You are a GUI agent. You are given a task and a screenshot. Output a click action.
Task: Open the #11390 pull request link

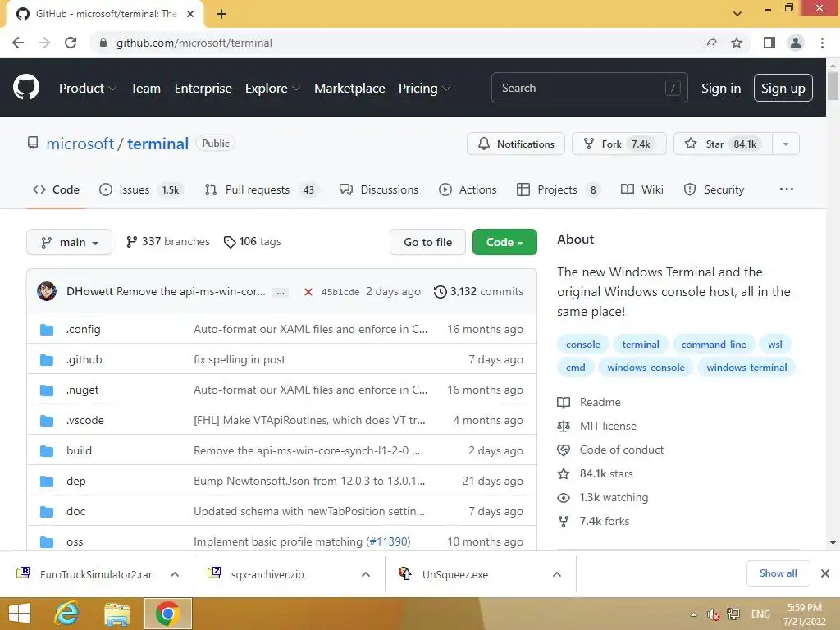coord(388,542)
